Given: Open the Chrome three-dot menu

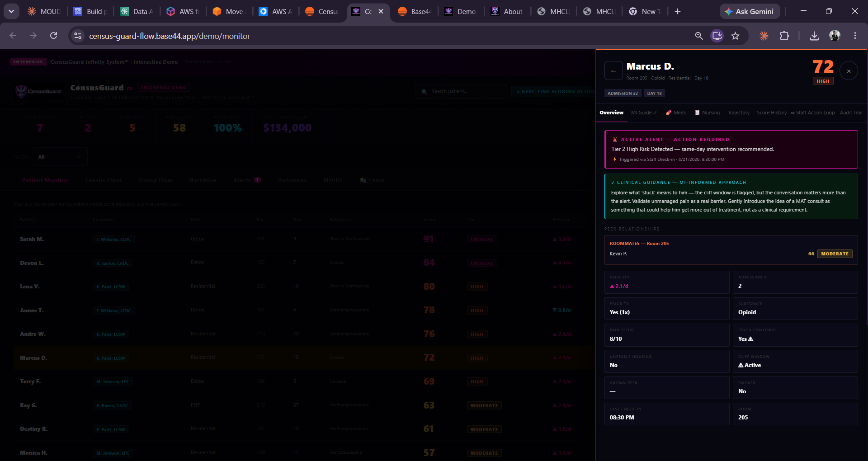Looking at the screenshot, I should (x=855, y=36).
